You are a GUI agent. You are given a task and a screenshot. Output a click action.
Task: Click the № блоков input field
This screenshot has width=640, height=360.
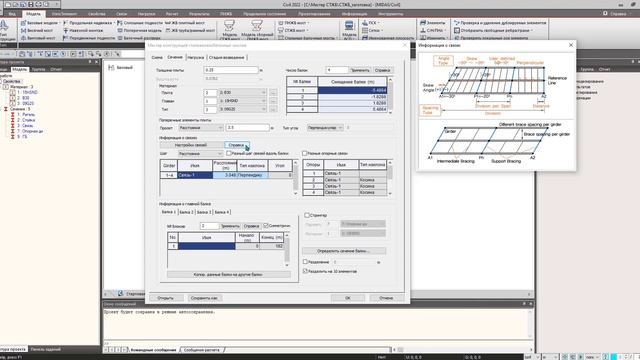[x=209, y=226]
